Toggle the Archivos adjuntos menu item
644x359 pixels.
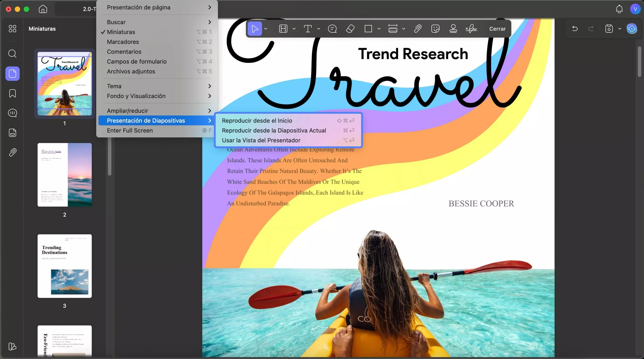(x=156, y=71)
